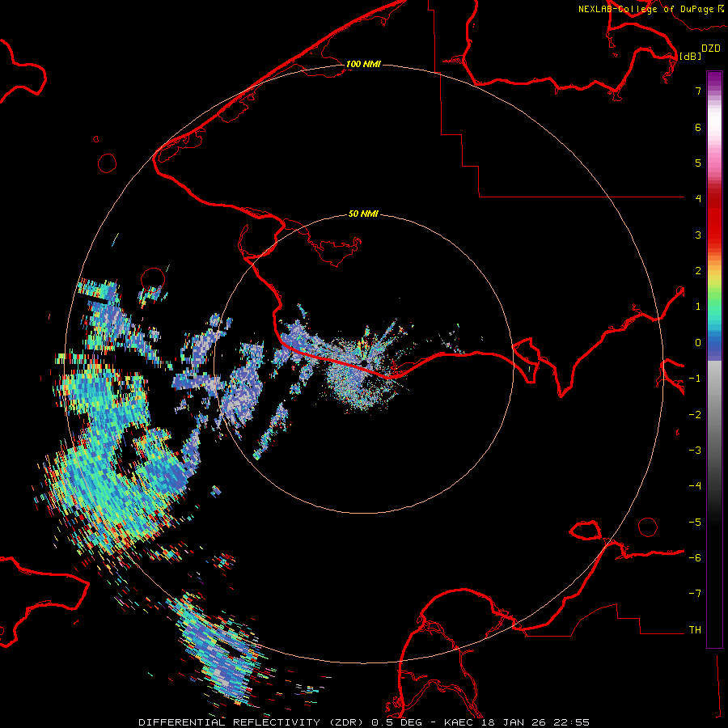Click the 7 value on colour scale
This screenshot has height=728, width=728.
click(698, 91)
